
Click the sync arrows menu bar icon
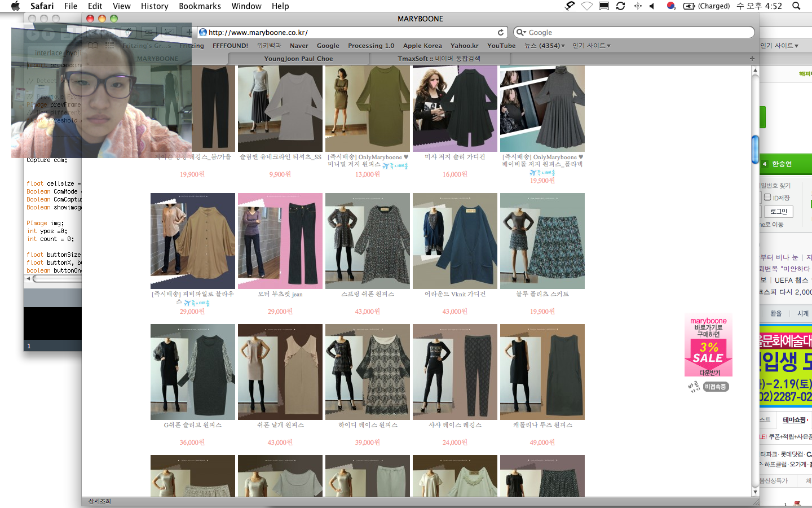click(620, 6)
